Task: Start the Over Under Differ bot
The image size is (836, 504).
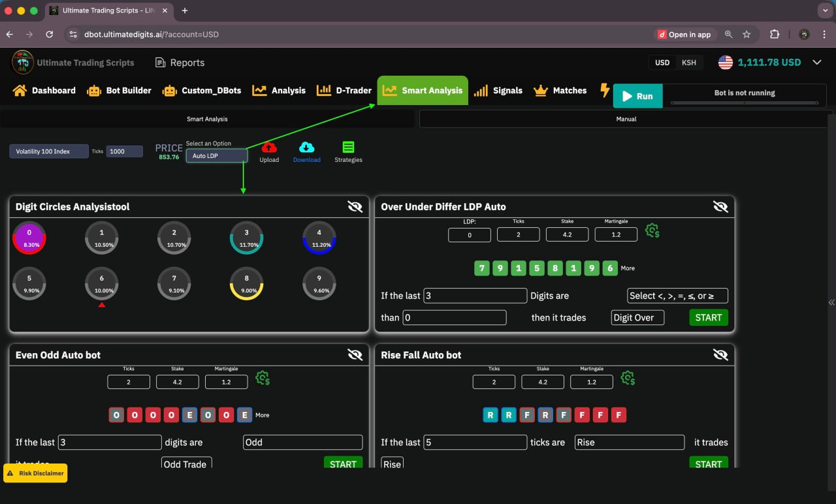Action: click(708, 318)
